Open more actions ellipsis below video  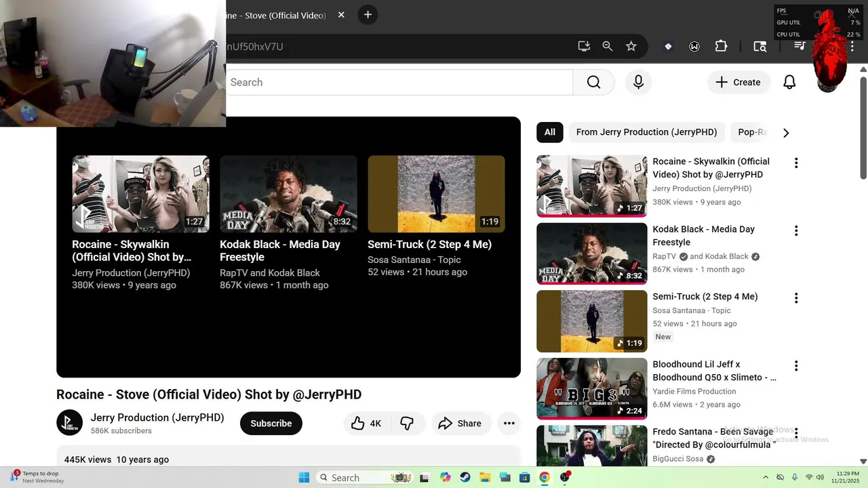509,424
